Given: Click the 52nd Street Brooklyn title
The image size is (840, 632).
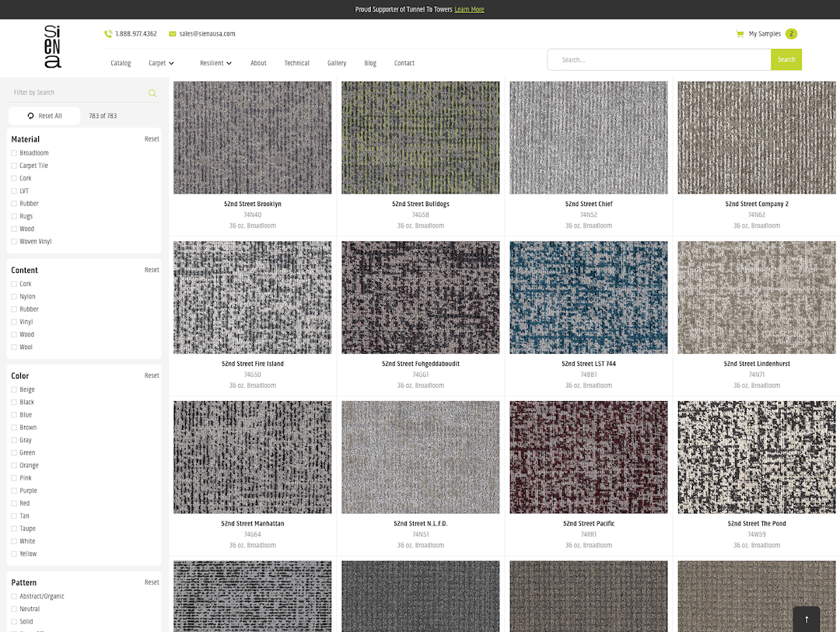Looking at the screenshot, I should (x=252, y=204).
